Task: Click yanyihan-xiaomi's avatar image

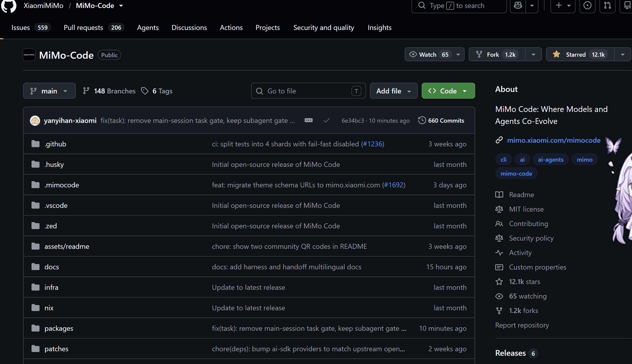Action: click(35, 120)
